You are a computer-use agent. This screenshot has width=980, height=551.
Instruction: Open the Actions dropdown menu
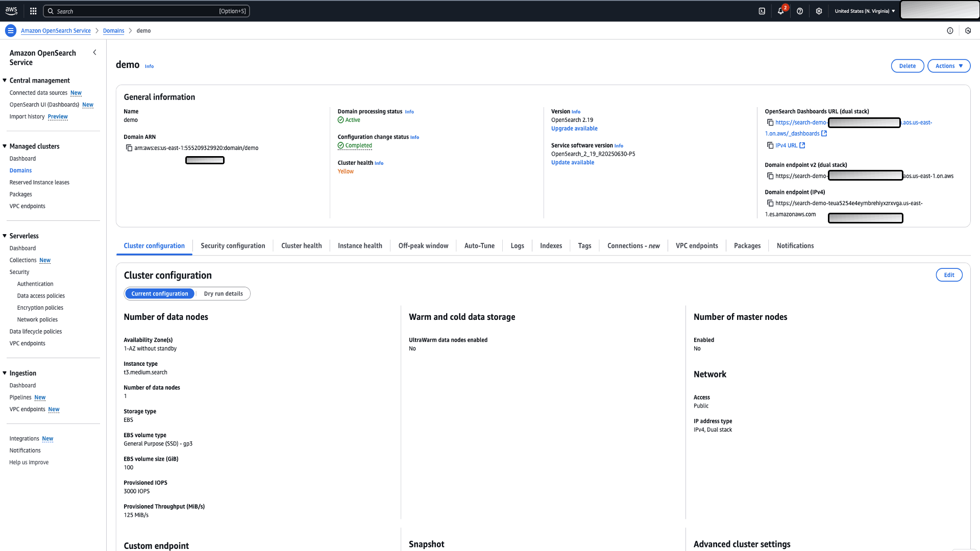coord(948,66)
